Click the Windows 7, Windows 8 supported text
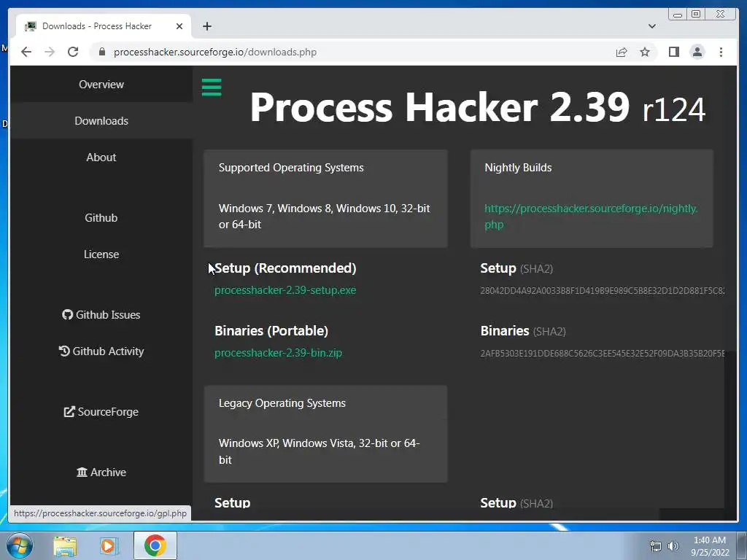Image resolution: width=747 pixels, height=560 pixels. pyautogui.click(x=324, y=216)
